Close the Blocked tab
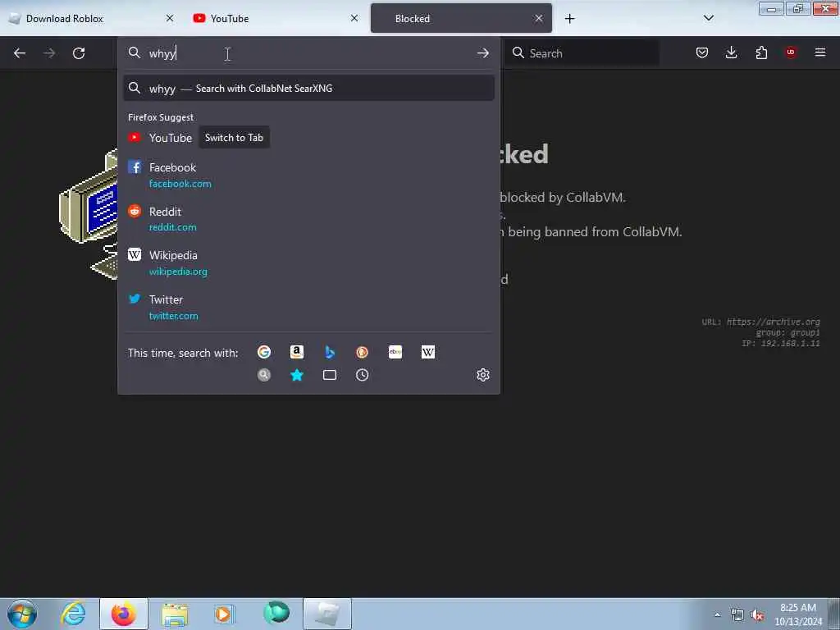 [538, 18]
